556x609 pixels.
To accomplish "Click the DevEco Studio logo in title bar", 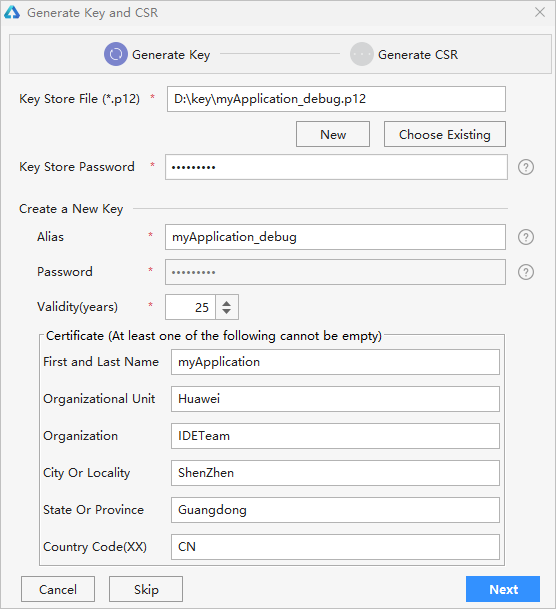I will (x=12, y=12).
